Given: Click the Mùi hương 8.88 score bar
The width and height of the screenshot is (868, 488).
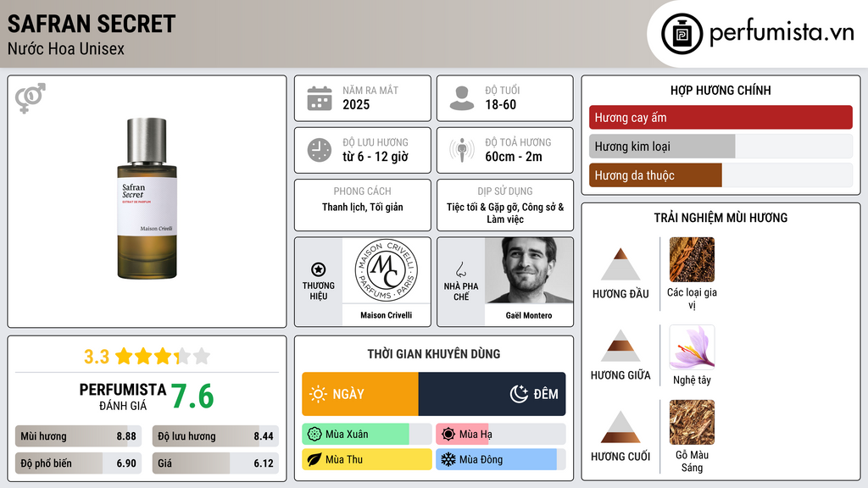Looking at the screenshot, I should [79, 436].
